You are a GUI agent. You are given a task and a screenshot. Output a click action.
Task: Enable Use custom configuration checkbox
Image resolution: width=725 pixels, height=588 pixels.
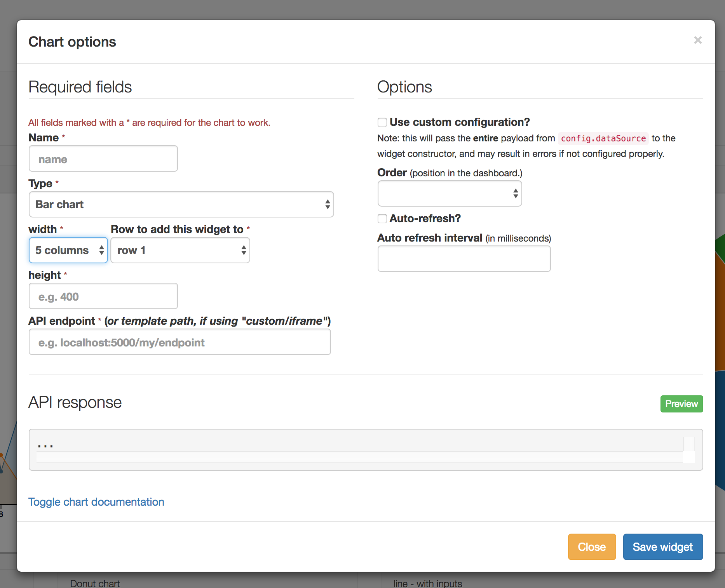pyautogui.click(x=382, y=122)
